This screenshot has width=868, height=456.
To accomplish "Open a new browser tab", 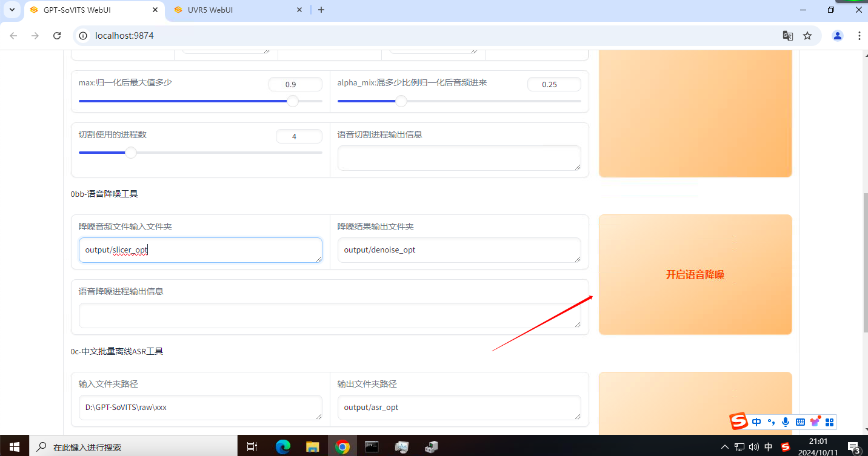I will click(321, 10).
